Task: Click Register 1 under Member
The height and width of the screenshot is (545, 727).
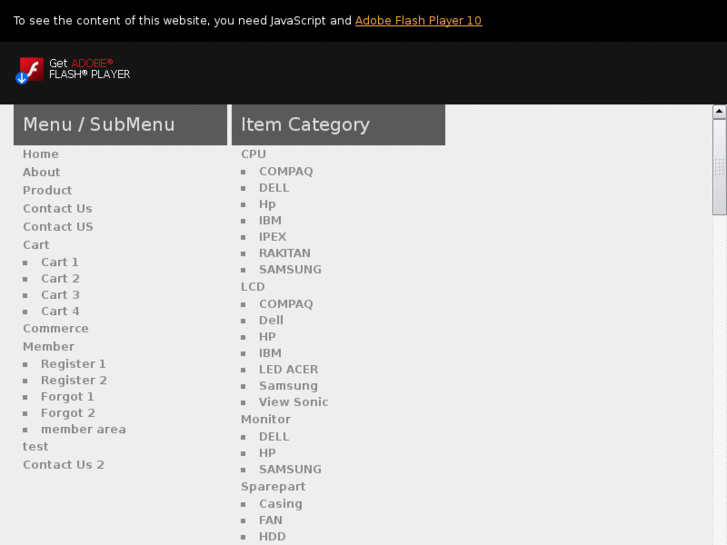Action: 73,364
